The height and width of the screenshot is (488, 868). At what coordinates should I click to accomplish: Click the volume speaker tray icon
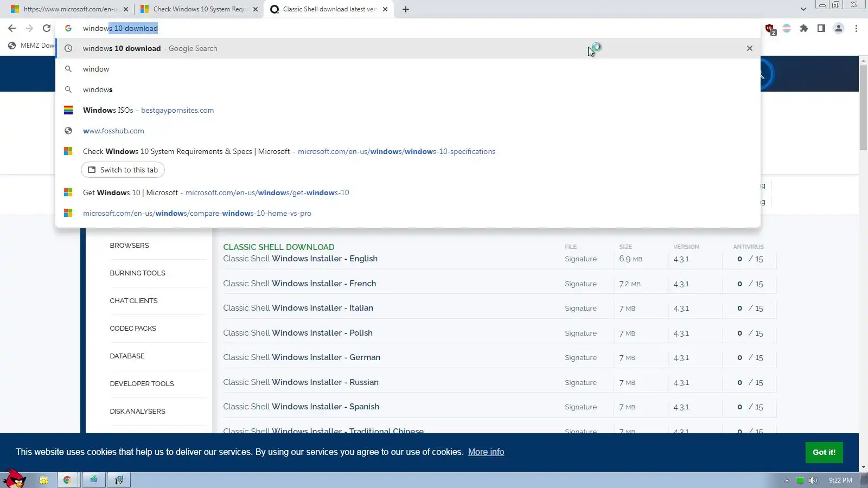click(x=813, y=480)
